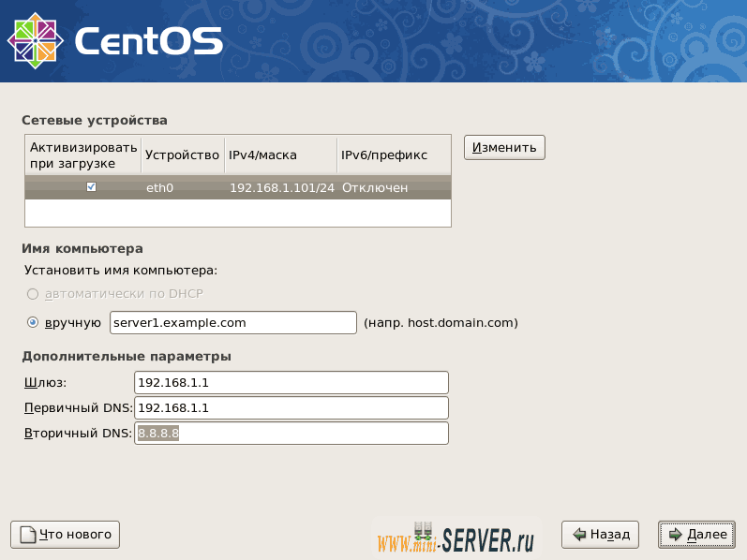The image size is (747, 560).
Task: Click the IPv4/маска column header
Action: point(281,155)
